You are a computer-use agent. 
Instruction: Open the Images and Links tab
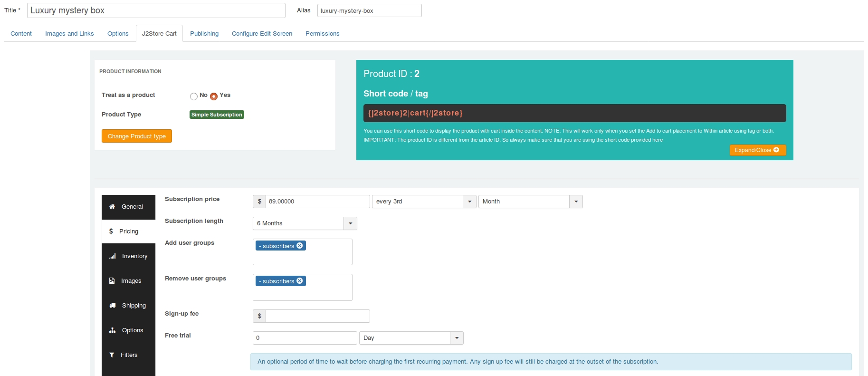[x=69, y=34]
